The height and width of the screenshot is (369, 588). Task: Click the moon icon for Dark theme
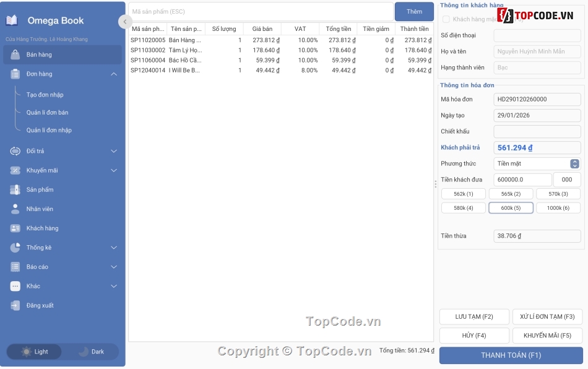click(x=84, y=352)
